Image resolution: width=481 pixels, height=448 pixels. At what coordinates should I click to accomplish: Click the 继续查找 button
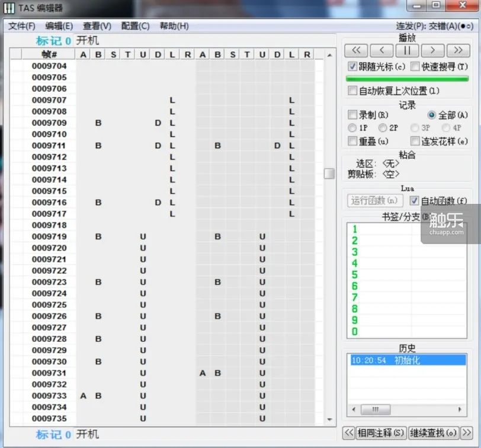pos(434,433)
